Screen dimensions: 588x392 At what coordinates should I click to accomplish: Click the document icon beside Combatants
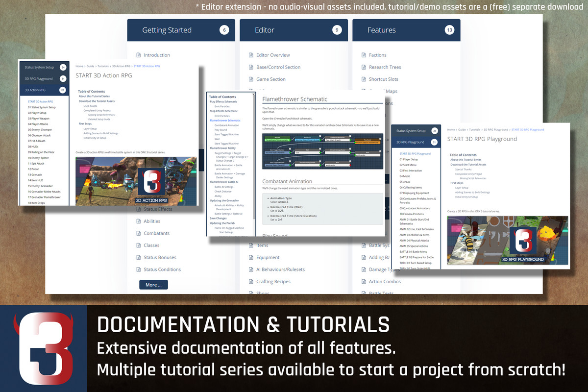click(x=138, y=233)
